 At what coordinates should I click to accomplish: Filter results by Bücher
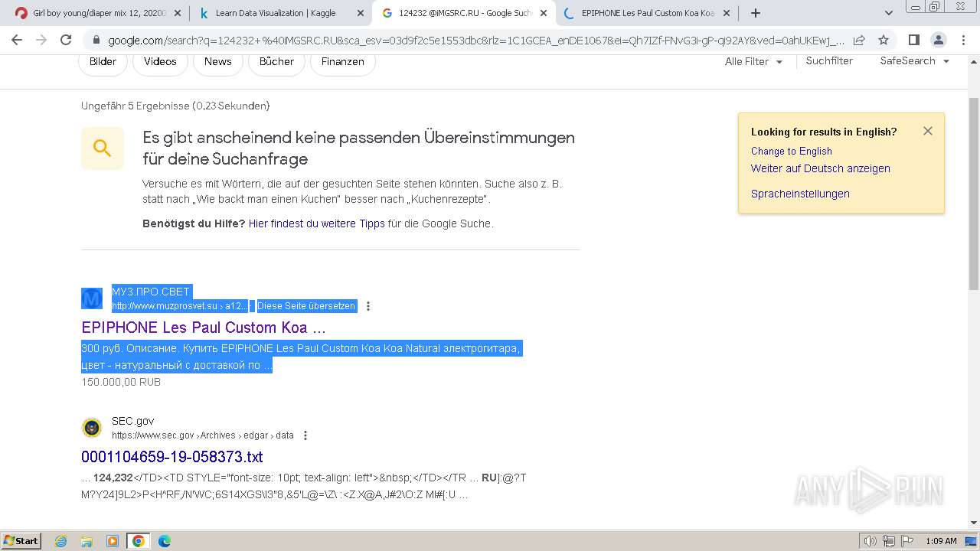tap(276, 61)
